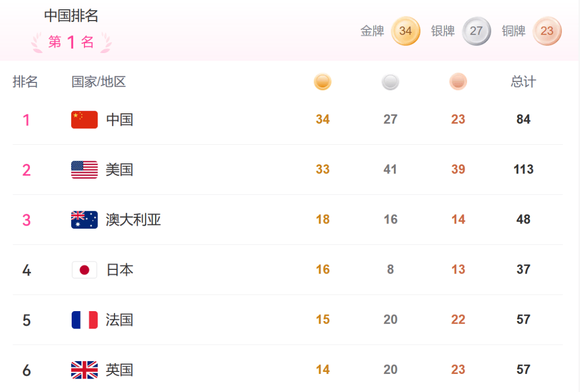This screenshot has height=392, width=580.
Task: Click the 排名 column header
Action: [x=25, y=82]
